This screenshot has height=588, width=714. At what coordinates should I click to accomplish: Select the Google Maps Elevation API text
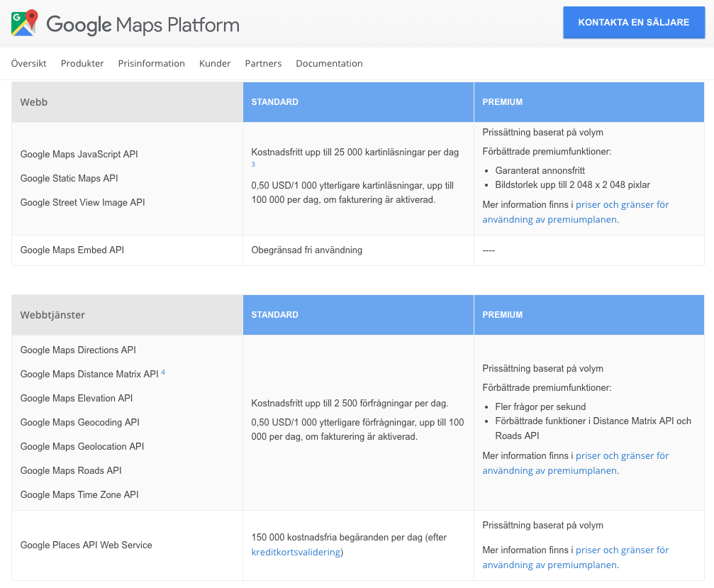coord(77,398)
